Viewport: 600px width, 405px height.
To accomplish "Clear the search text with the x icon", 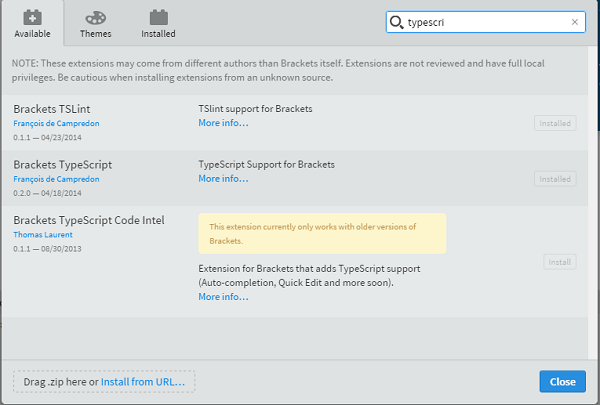I will point(574,21).
